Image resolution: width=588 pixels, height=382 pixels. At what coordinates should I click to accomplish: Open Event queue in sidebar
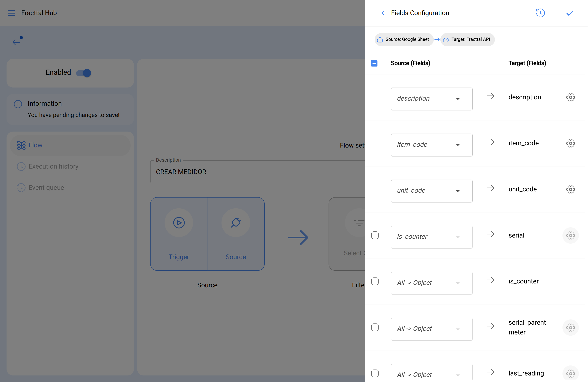tap(46, 187)
